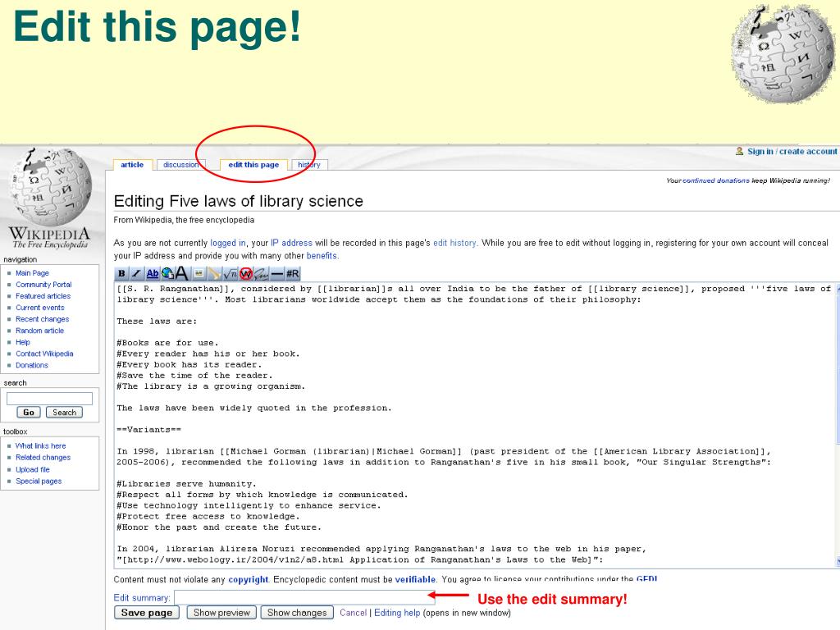This screenshot has width=840, height=630.
Task: Open What links here
Action: click(41, 445)
